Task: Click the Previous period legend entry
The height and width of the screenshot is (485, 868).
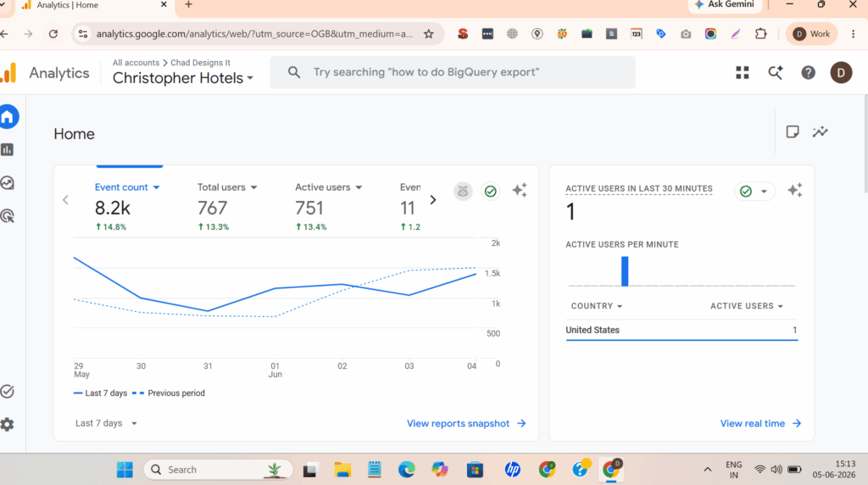Action: (169, 393)
